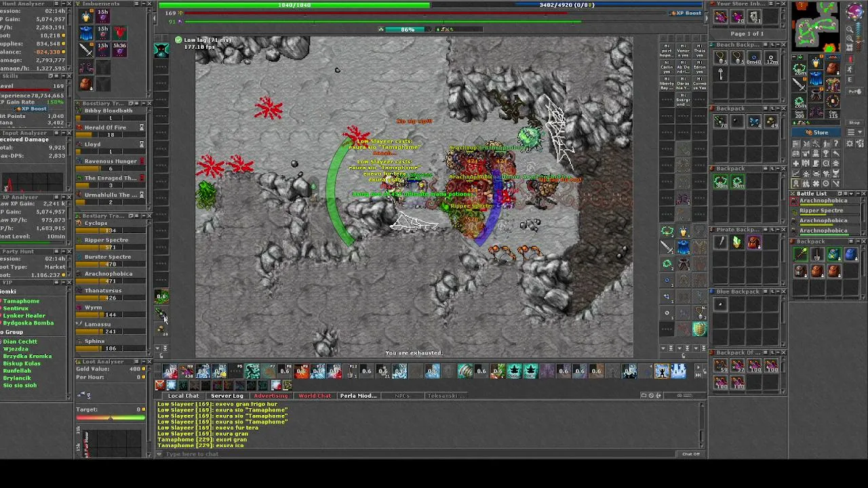The height and width of the screenshot is (488, 868).
Task: Select the green wand in the lower-right Backpack
Action: 801,254
